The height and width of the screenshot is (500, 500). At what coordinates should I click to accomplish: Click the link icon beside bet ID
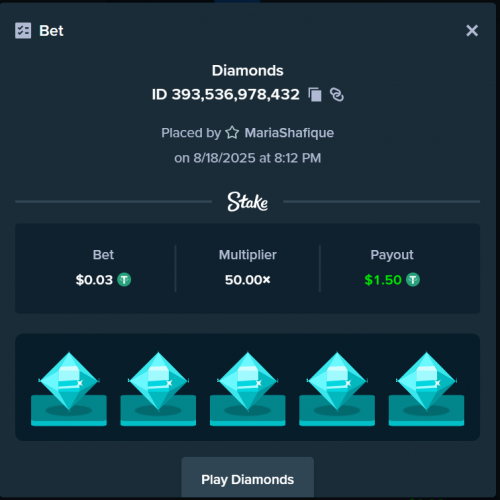pos(337,95)
